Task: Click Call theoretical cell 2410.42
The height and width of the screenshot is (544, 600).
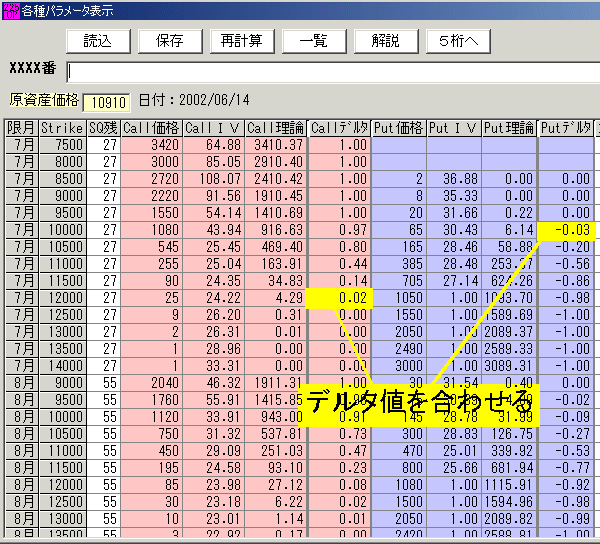Action: pyautogui.click(x=276, y=179)
